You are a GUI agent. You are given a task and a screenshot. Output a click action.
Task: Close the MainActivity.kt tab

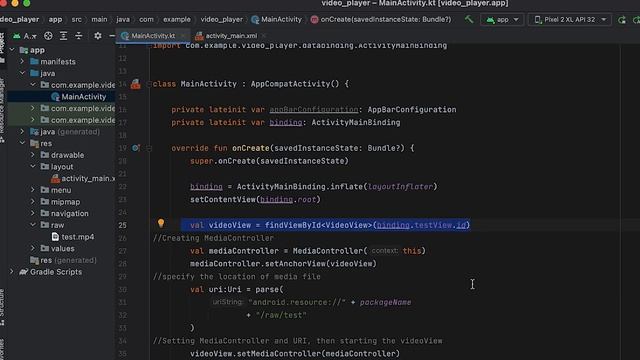coord(183,36)
